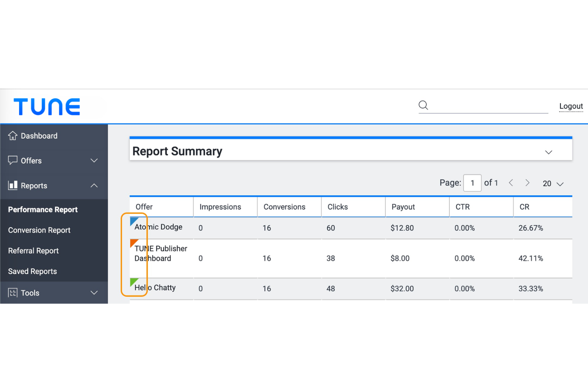Select the Performance Report menu item
588x392 pixels.
43,209
